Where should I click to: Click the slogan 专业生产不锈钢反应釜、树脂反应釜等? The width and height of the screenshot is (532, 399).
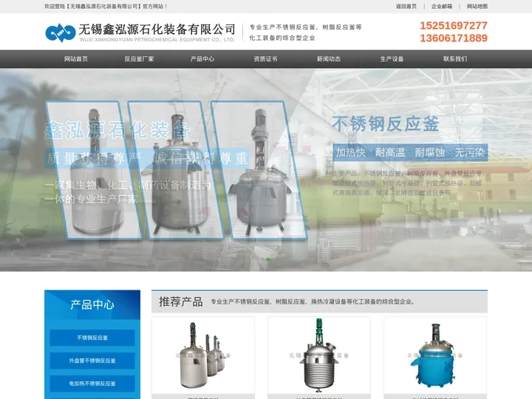coord(305,27)
